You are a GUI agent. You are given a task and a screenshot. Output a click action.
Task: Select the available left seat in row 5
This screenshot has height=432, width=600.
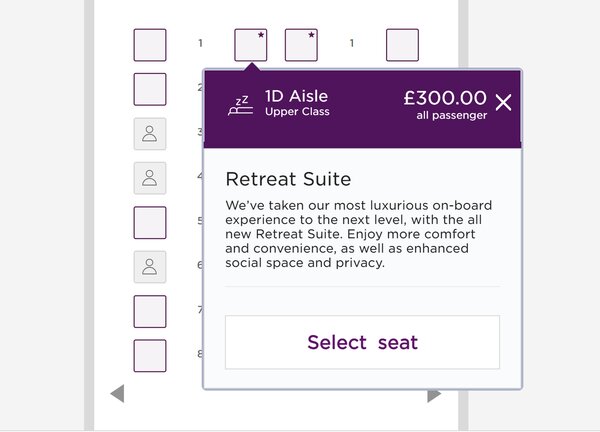pyautogui.click(x=150, y=223)
